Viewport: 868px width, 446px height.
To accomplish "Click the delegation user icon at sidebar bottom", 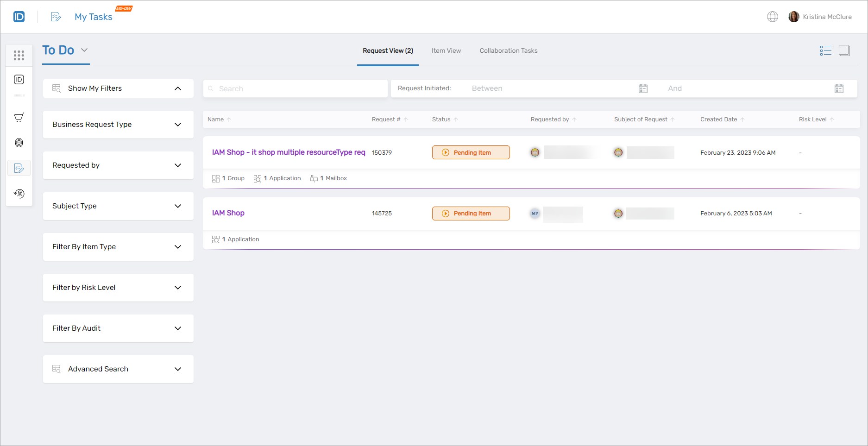I will 19,194.
